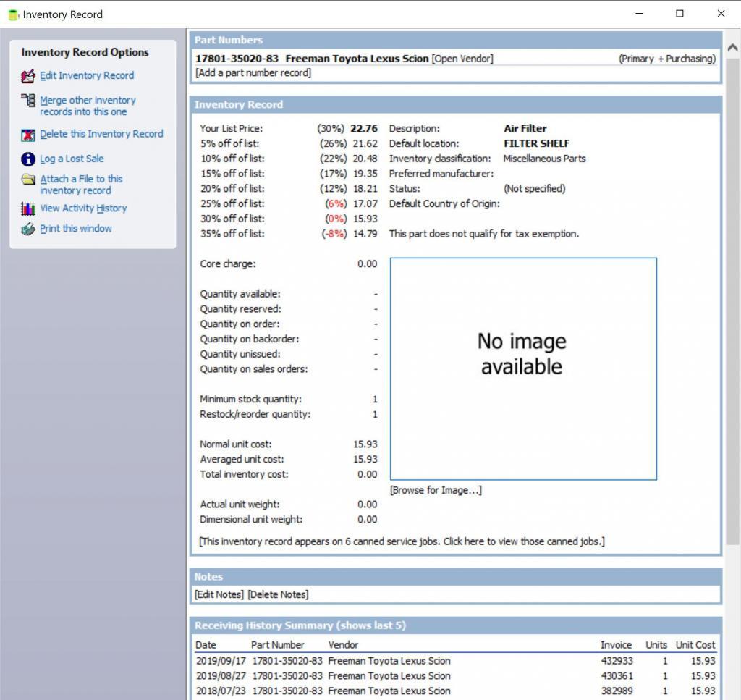The width and height of the screenshot is (741, 700).
Task: Click the Units column header
Action: tap(656, 645)
